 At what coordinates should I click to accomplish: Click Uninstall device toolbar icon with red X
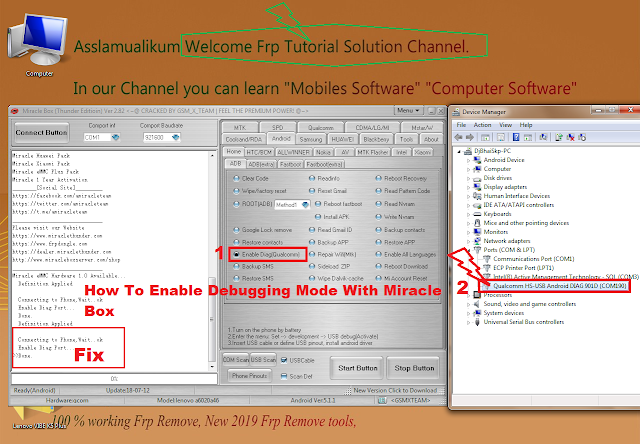coord(570,137)
